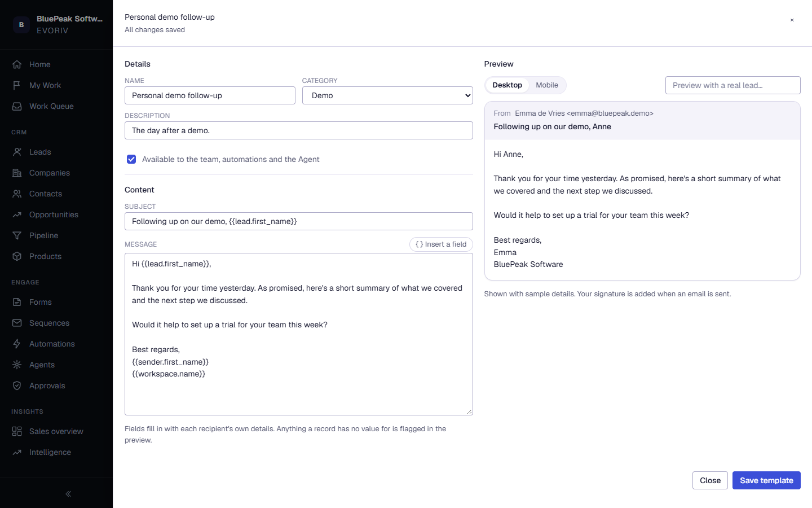Click the Products box icon
The height and width of the screenshot is (508, 812).
point(17,256)
